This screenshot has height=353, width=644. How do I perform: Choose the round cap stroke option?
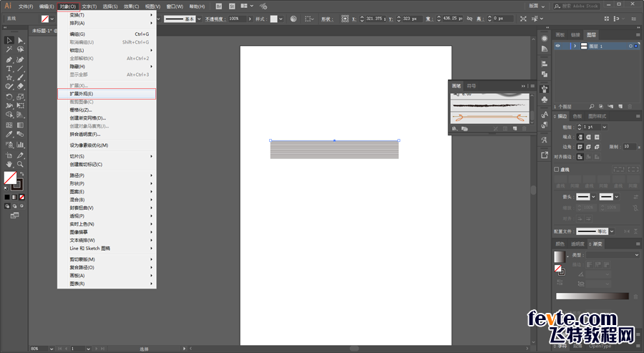[589, 137]
